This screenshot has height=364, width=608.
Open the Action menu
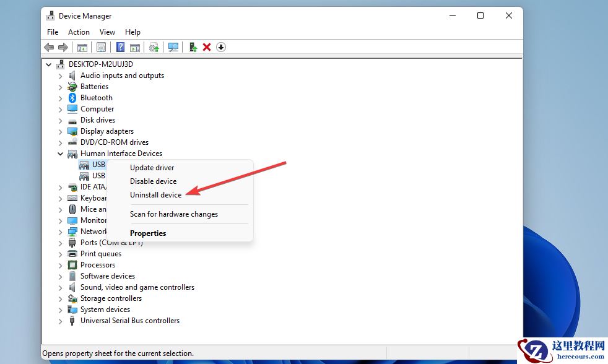point(79,32)
